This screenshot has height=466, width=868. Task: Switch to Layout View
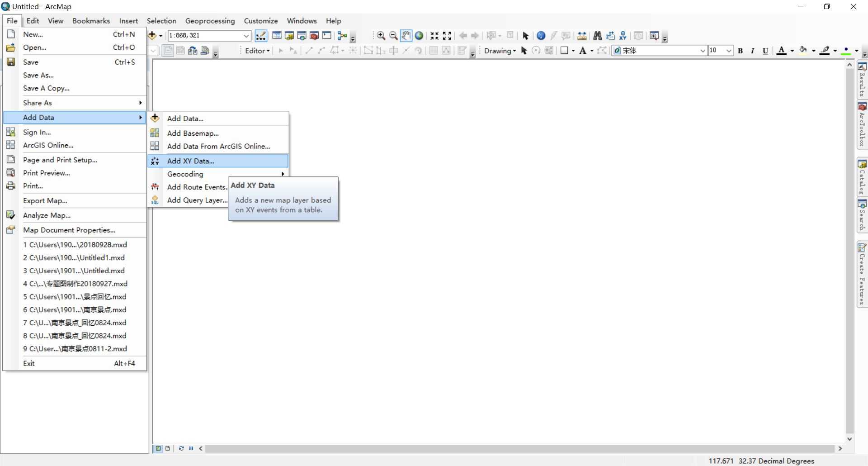168,448
